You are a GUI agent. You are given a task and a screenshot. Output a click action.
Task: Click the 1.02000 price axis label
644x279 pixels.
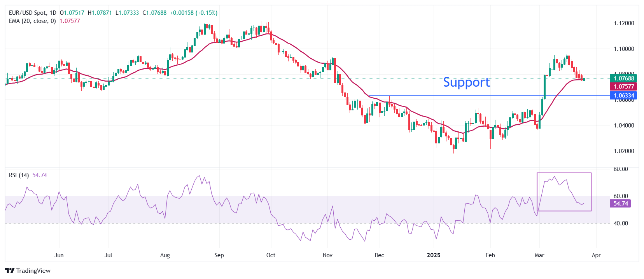pos(624,151)
